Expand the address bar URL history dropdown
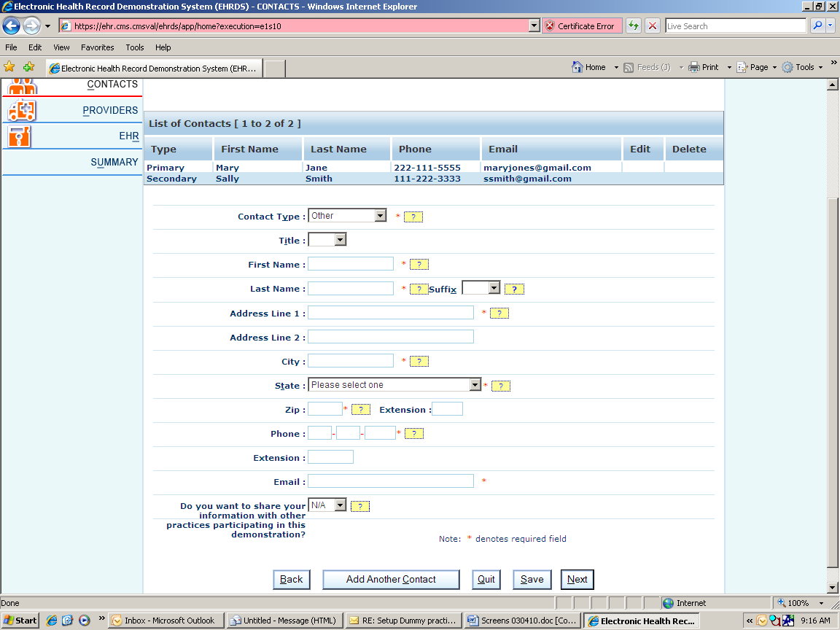The width and height of the screenshot is (840, 630). coord(534,26)
